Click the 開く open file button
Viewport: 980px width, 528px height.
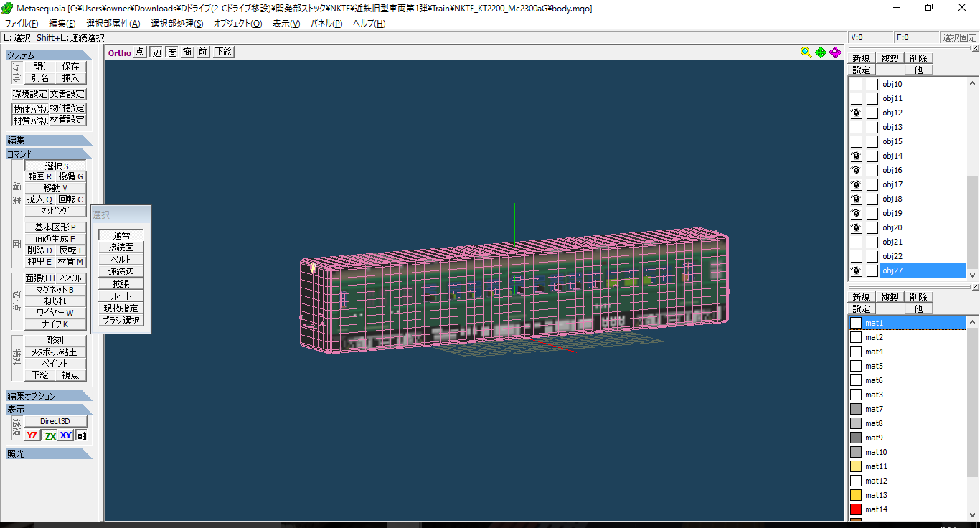[39, 66]
